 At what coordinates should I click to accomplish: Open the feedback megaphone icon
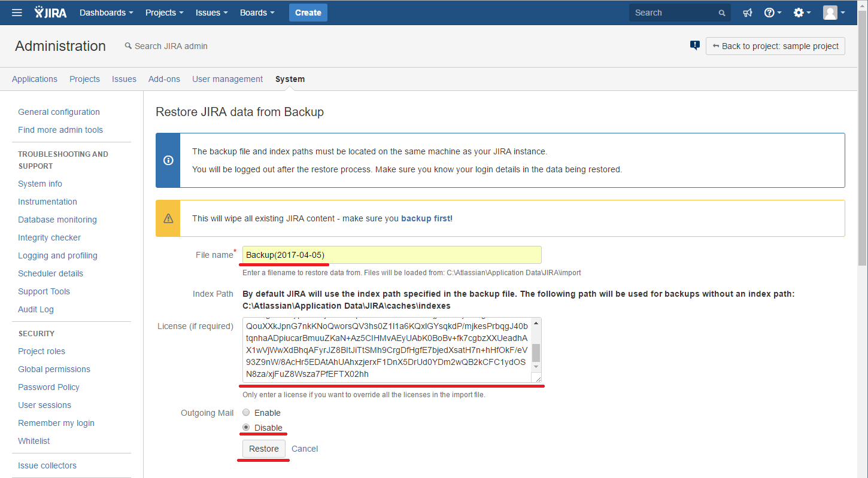pos(748,13)
